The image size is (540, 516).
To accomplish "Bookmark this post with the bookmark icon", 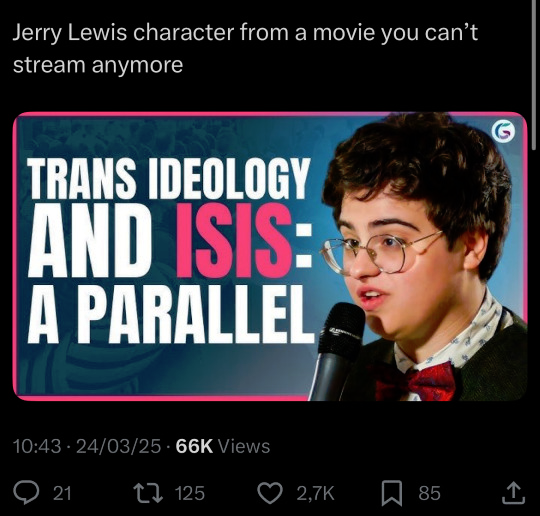I will coord(393,493).
